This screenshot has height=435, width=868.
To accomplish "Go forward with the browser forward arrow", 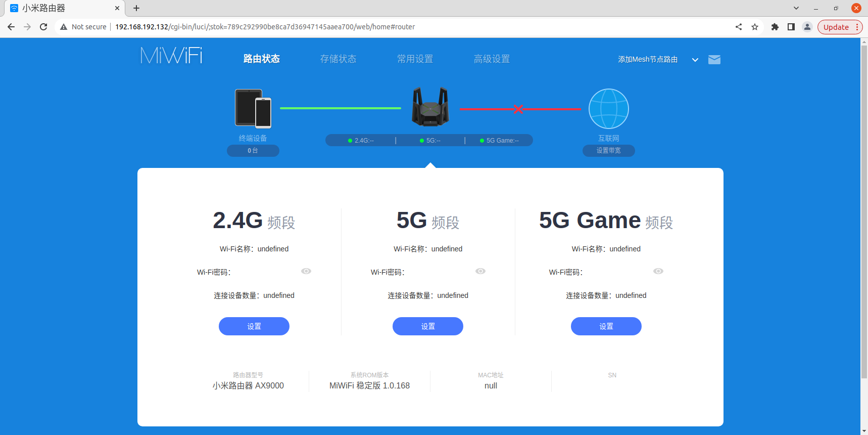I will pos(27,27).
